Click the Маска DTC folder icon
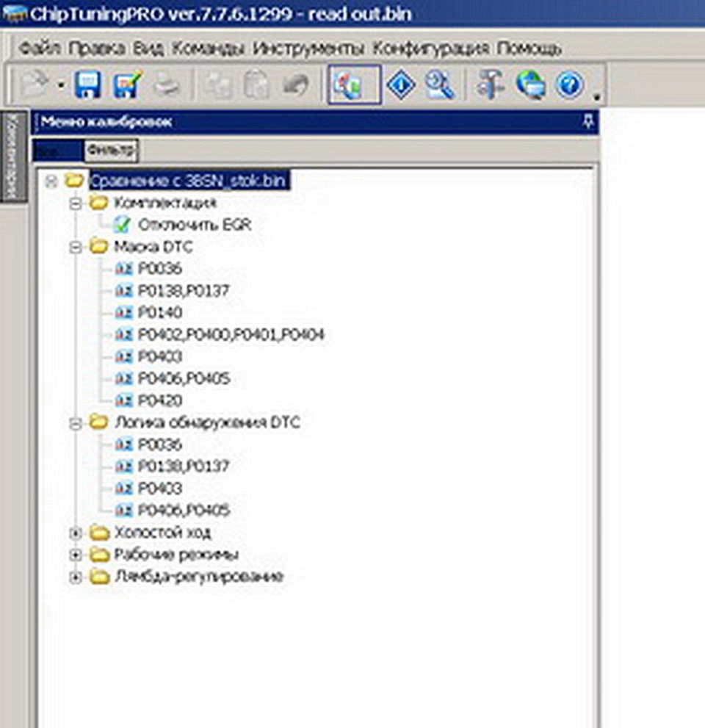Viewport: 705px width, 728px height. (x=98, y=246)
